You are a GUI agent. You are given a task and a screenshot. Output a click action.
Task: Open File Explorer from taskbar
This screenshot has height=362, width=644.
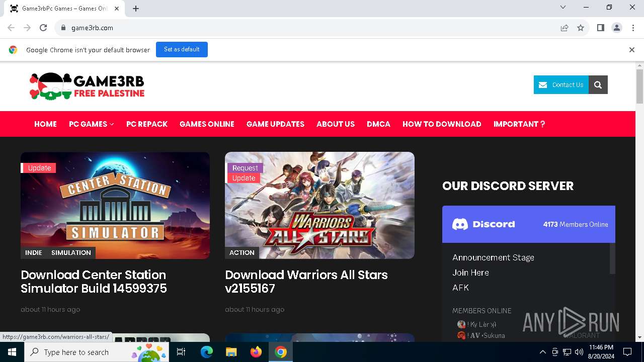[x=231, y=352]
